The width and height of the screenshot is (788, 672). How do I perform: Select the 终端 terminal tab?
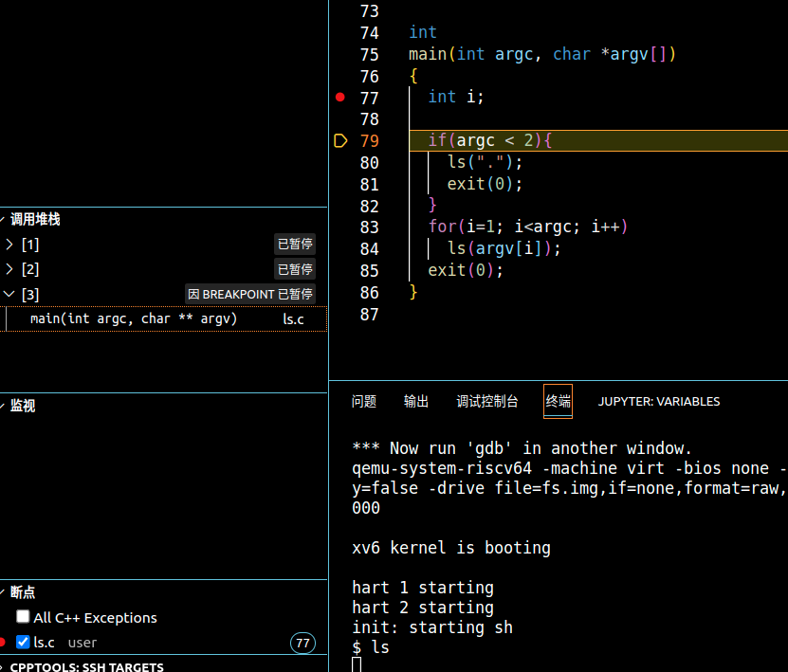(x=558, y=401)
